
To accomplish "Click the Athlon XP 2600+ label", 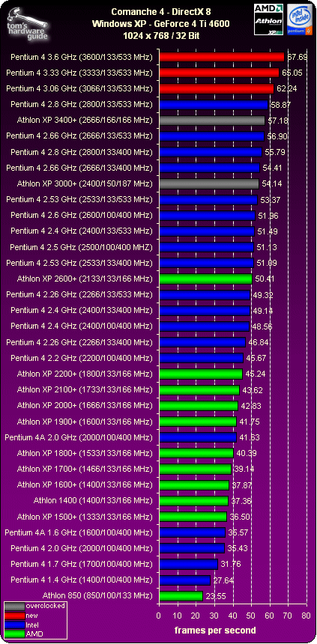I will click(x=85, y=279).
